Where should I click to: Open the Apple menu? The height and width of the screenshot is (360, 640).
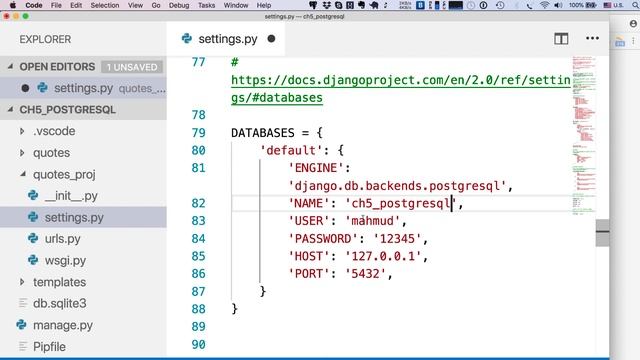13,5
